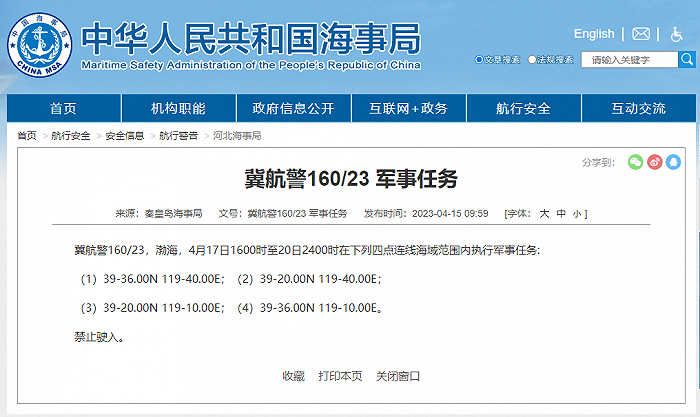
Task: Share article via Weibo icon
Action: [x=654, y=162]
